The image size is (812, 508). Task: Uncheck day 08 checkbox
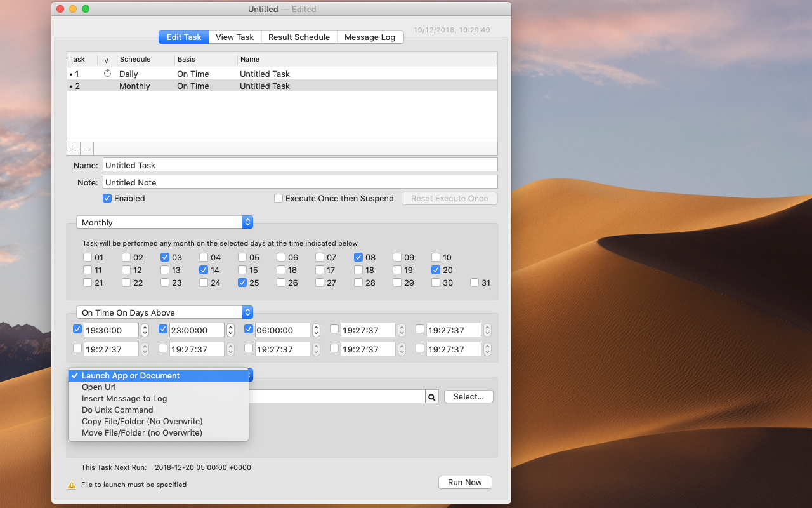coord(358,257)
